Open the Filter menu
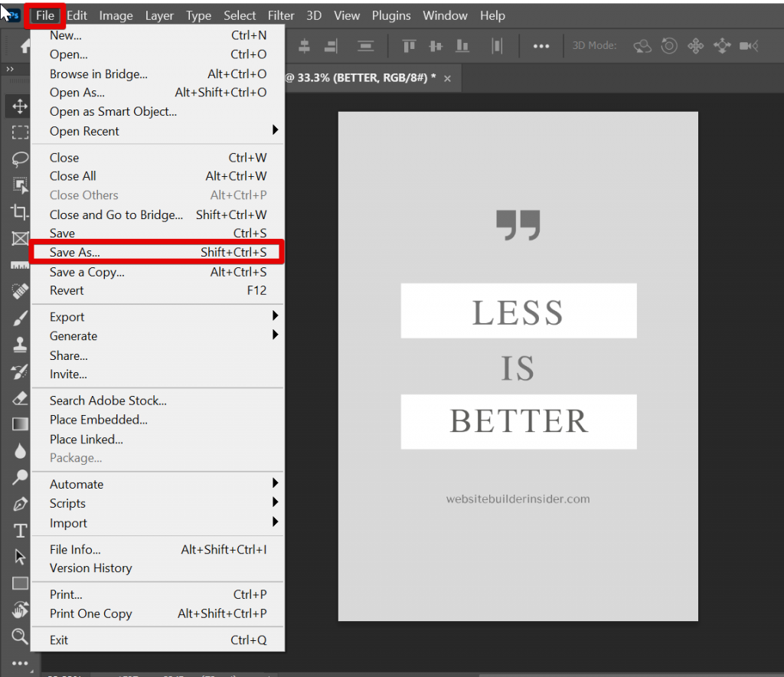This screenshot has height=677, width=784. pyautogui.click(x=281, y=15)
